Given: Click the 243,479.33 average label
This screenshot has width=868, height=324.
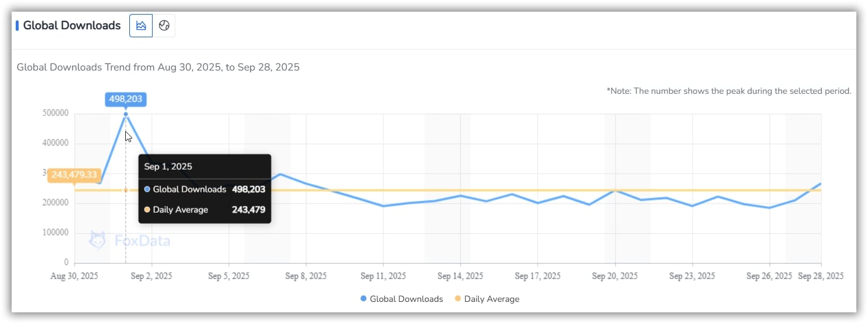Looking at the screenshot, I should pos(75,175).
